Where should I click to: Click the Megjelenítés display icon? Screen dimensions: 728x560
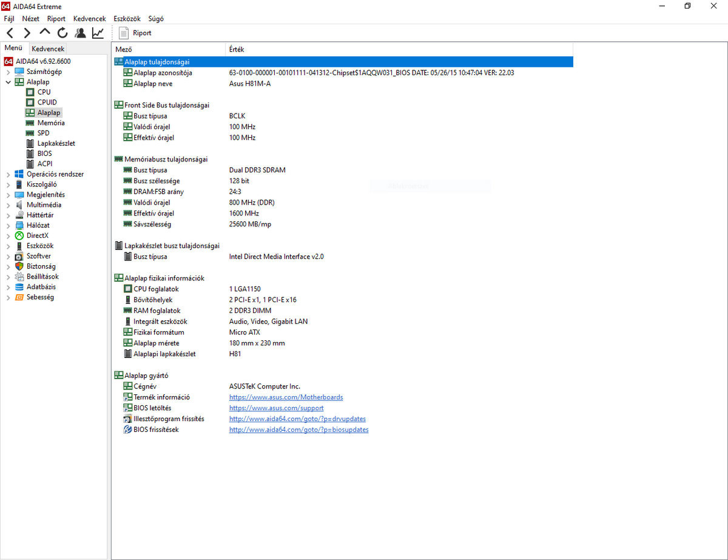coord(19,195)
